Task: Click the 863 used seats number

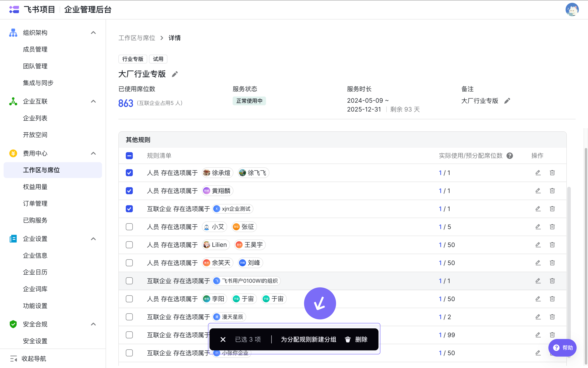Action: tap(126, 103)
